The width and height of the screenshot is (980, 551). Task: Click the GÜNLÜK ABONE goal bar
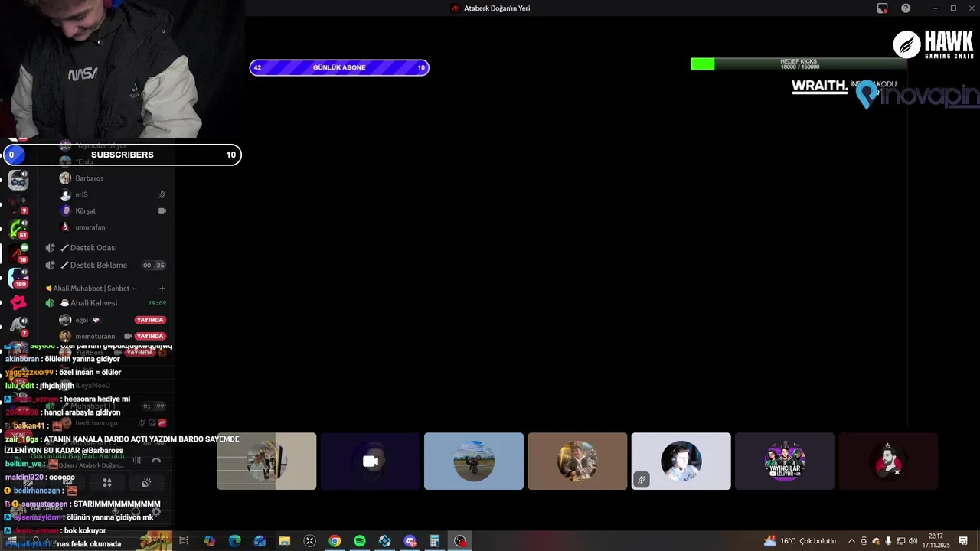click(339, 67)
